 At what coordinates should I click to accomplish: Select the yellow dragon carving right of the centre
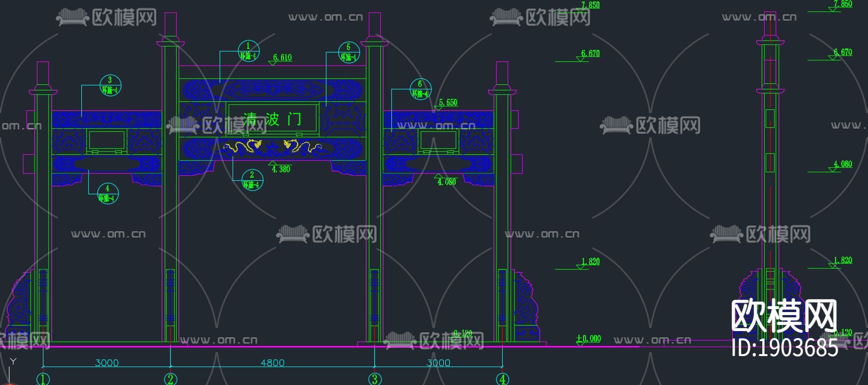point(302,146)
